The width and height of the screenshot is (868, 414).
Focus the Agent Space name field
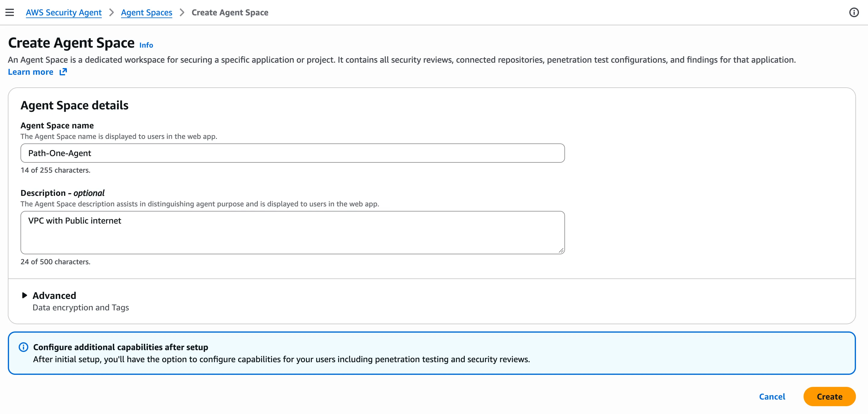(292, 153)
